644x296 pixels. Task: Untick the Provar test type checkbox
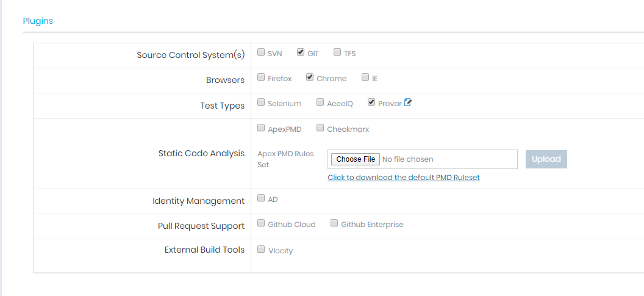coord(371,103)
